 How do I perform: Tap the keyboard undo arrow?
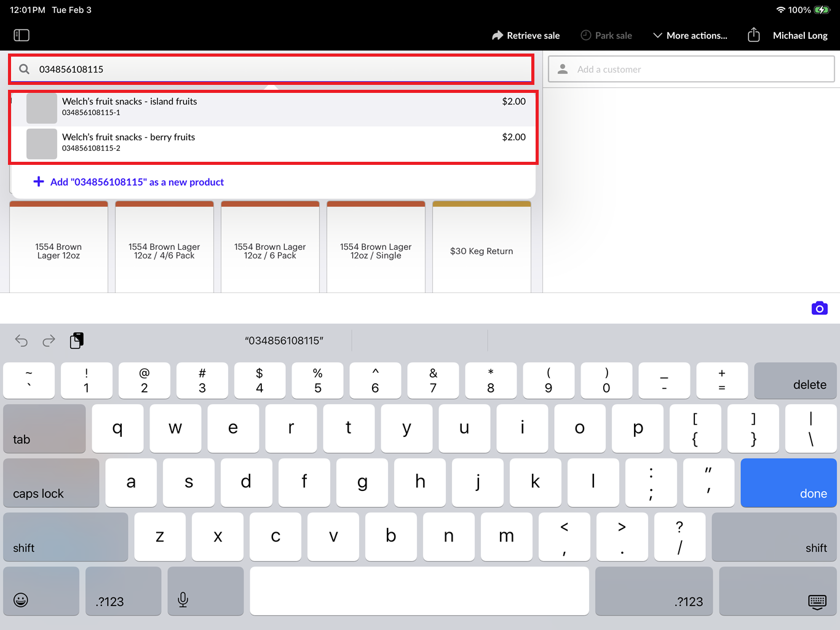(22, 340)
